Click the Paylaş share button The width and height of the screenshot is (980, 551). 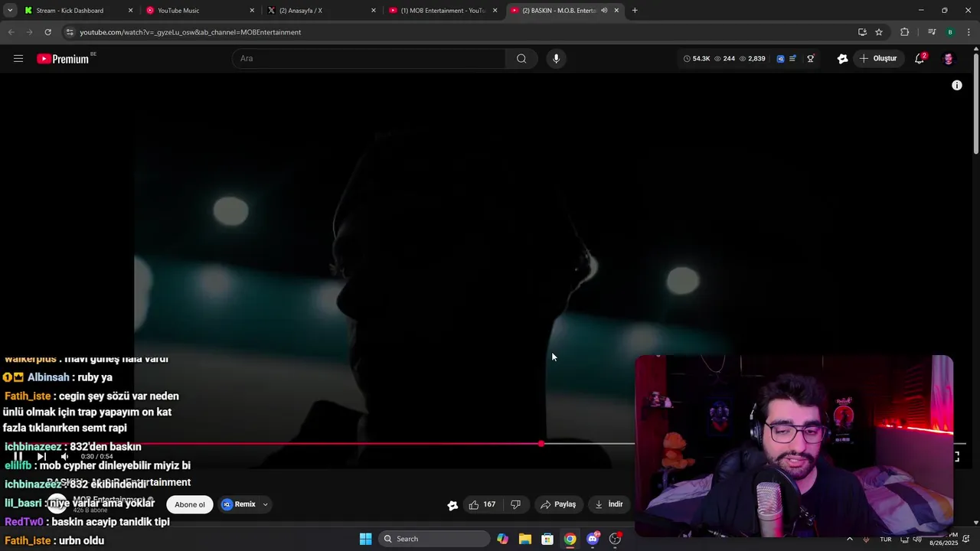pyautogui.click(x=558, y=504)
